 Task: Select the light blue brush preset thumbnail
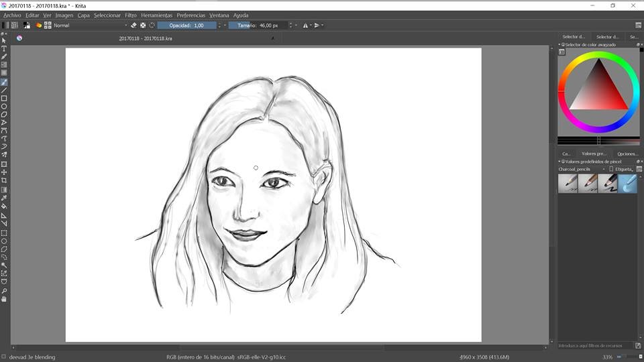tap(628, 184)
